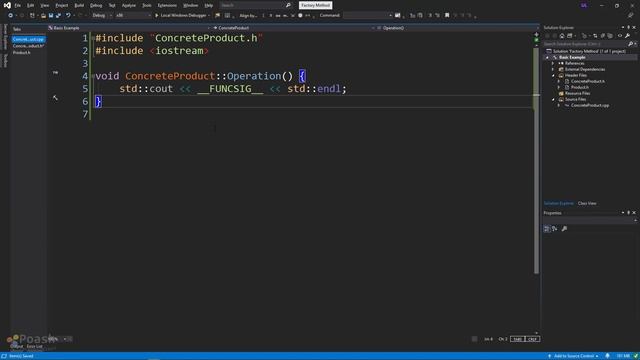Click Add to Source Control in status bar
Viewport: 640px width, 360px height.
573,356
